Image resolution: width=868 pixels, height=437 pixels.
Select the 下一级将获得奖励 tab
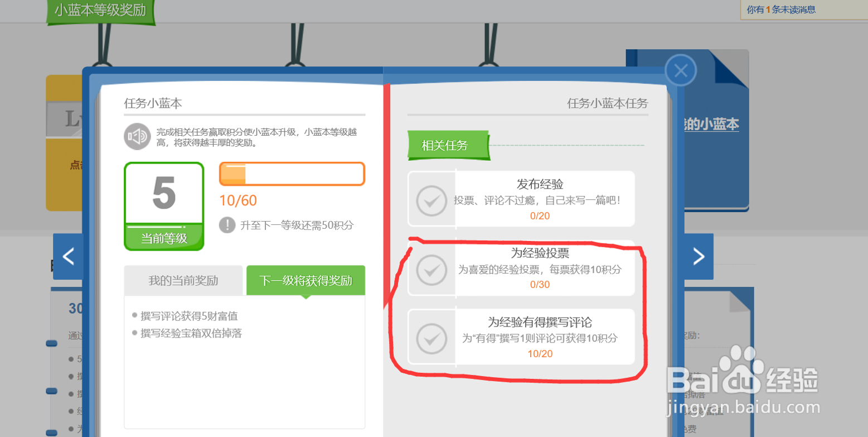(305, 281)
